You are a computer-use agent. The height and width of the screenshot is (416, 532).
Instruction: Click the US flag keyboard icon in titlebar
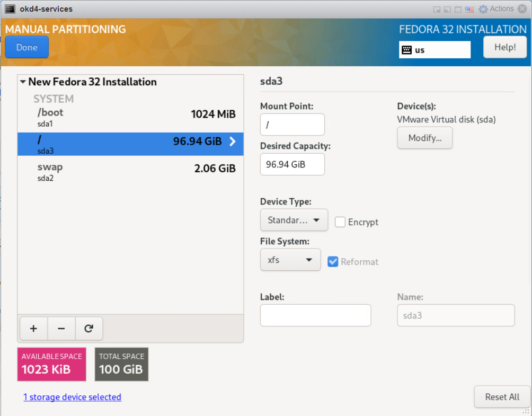pyautogui.click(x=469, y=9)
